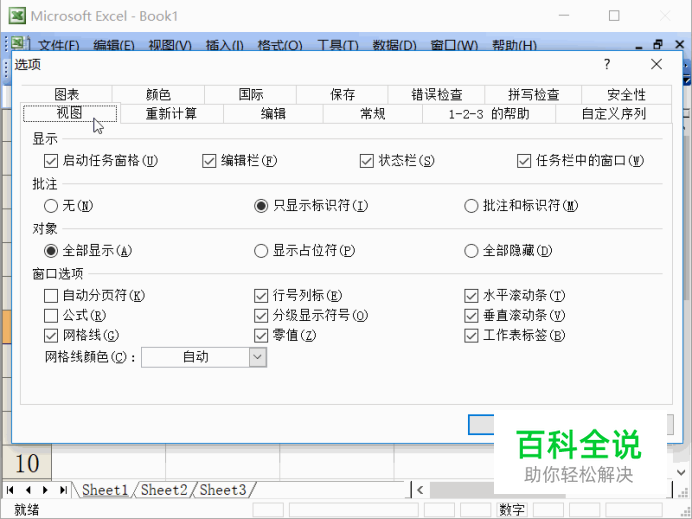This screenshot has width=692, height=519.
Task: Click the workbook icon beside 文件 menu
Action: pos(19,44)
